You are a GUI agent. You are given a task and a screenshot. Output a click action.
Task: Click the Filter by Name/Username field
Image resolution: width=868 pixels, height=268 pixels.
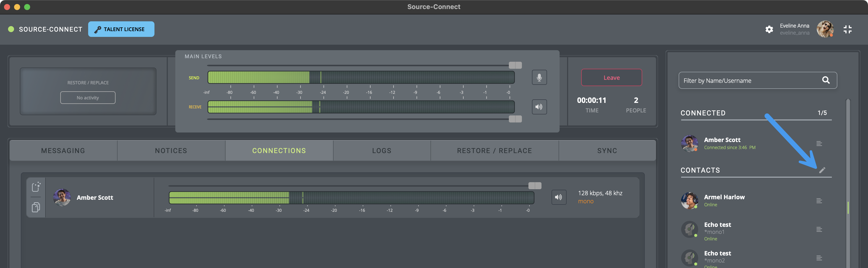(748, 81)
